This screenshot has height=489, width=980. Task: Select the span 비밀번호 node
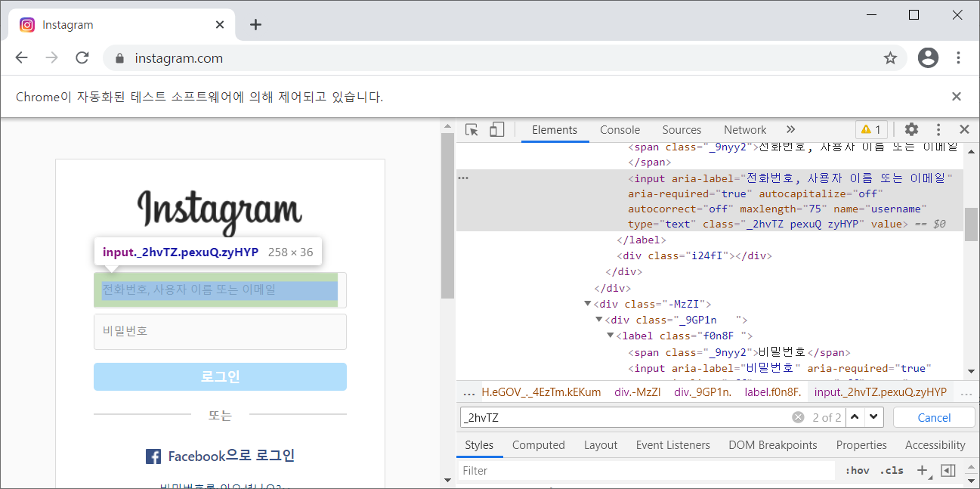coord(740,352)
